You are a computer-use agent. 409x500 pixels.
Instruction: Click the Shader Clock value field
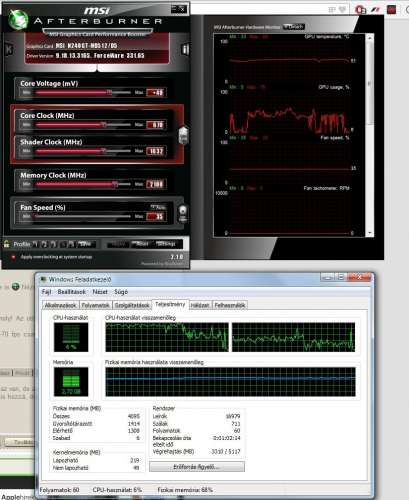click(x=156, y=151)
